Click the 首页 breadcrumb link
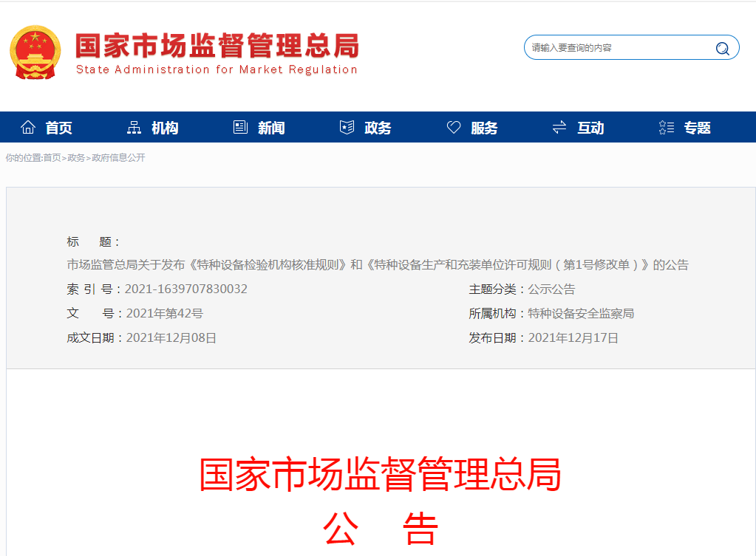Viewport: 756px width, 556px height. click(52, 158)
